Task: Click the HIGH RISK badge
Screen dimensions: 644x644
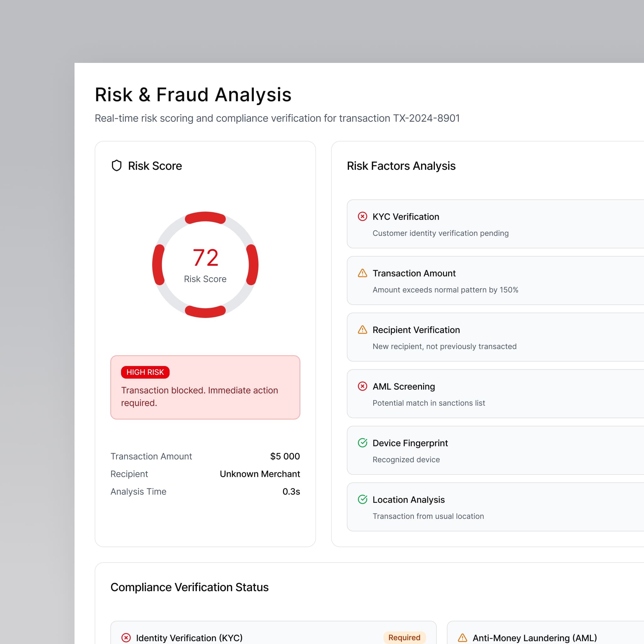Action: click(145, 372)
